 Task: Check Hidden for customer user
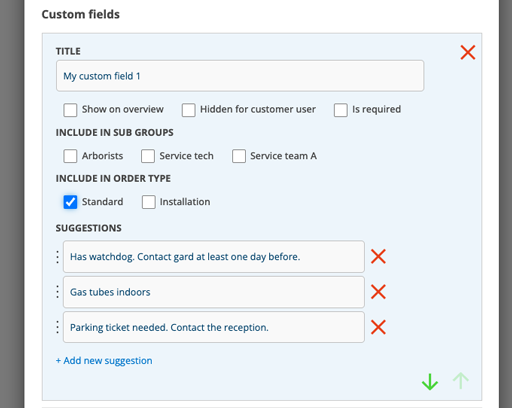[x=188, y=110]
